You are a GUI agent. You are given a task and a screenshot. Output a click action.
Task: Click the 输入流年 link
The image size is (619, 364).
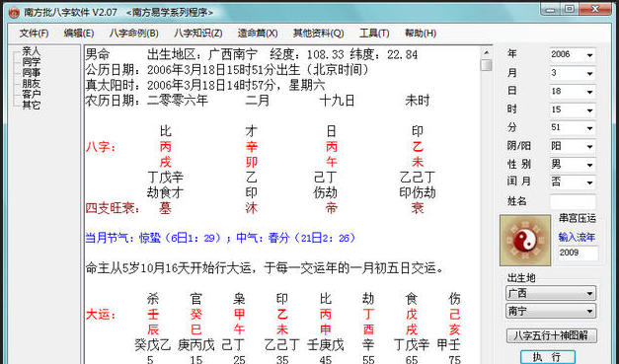577,238
